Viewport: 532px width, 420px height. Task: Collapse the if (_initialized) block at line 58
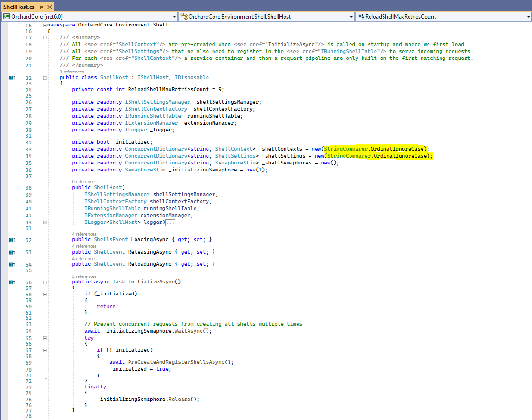[45, 295]
